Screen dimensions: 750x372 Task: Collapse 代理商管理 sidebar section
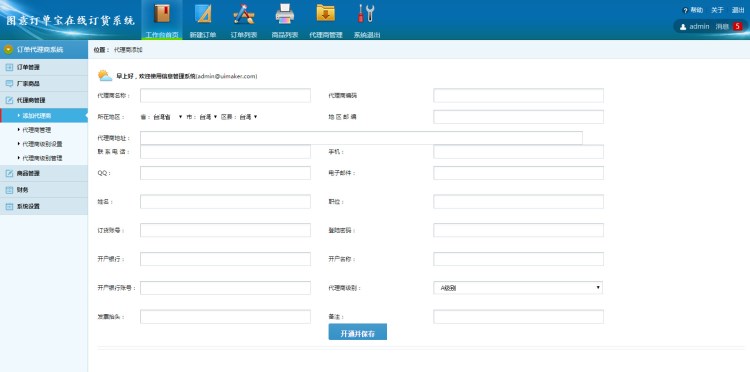(44, 100)
